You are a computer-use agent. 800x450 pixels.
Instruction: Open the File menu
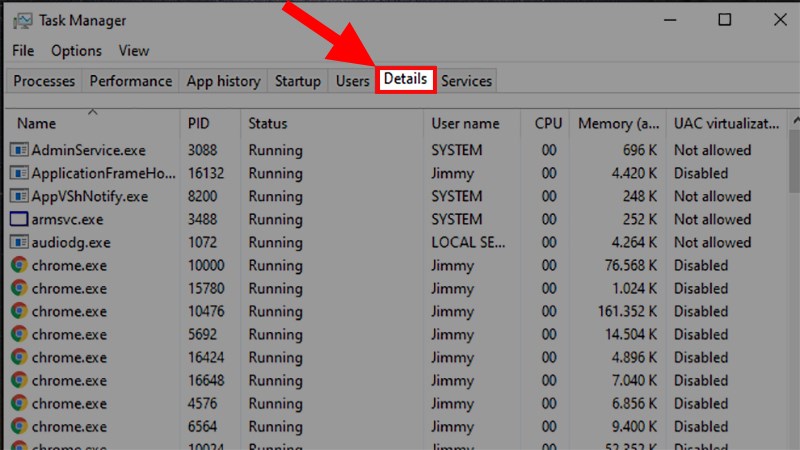23,51
